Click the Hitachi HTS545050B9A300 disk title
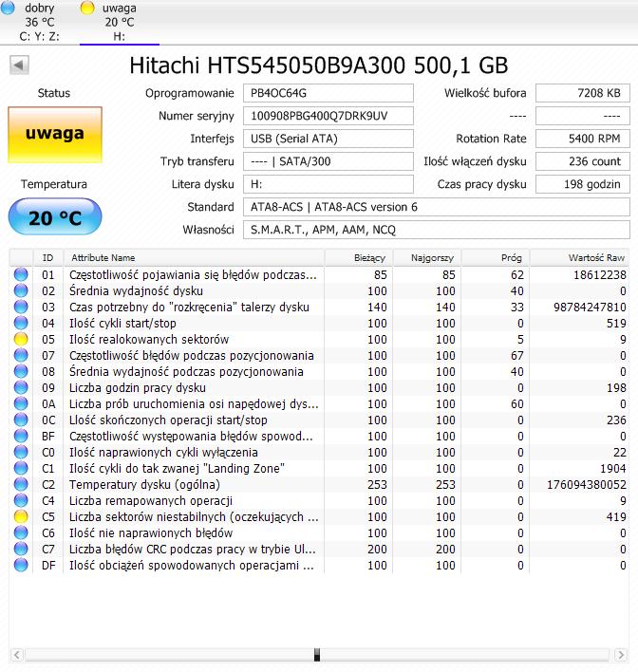This screenshot has width=638, height=672. [x=319, y=65]
